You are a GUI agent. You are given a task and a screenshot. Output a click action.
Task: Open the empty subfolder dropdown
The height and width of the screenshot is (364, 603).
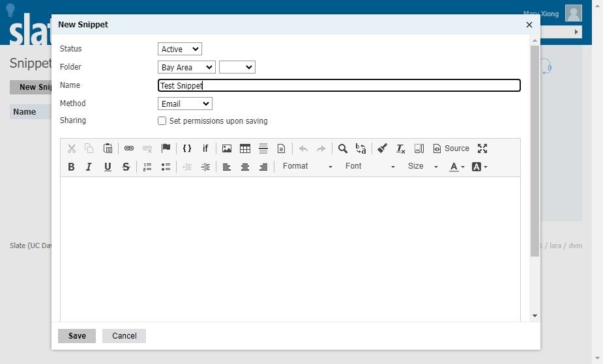(x=237, y=67)
